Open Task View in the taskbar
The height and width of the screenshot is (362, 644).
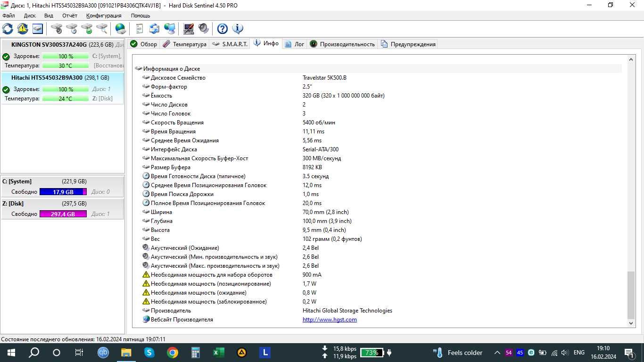(x=79, y=353)
